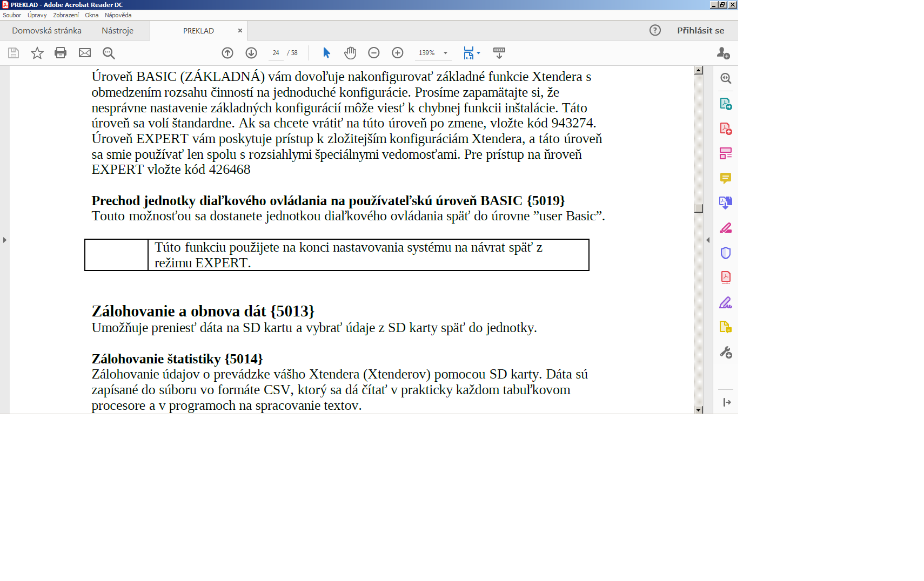The height and width of the screenshot is (581, 924).
Task: Open the Soubor menu
Action: [x=12, y=15]
